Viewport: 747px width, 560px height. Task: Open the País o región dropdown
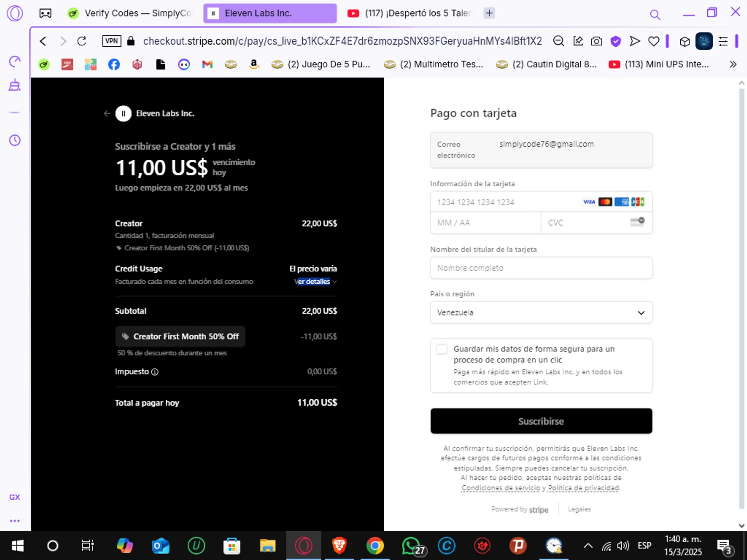click(541, 313)
